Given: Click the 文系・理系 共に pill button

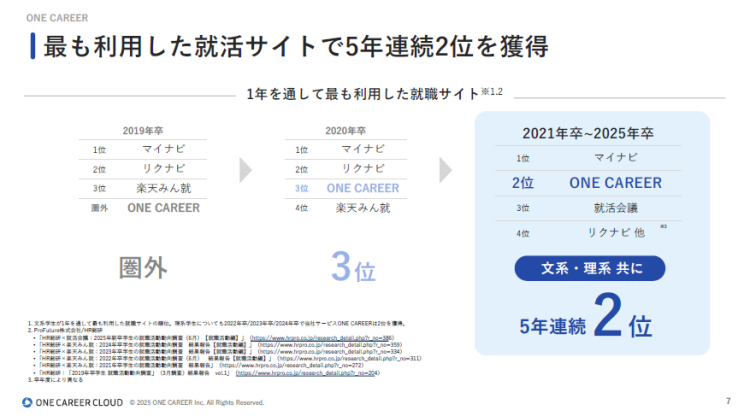Looking at the screenshot, I should point(590,268).
